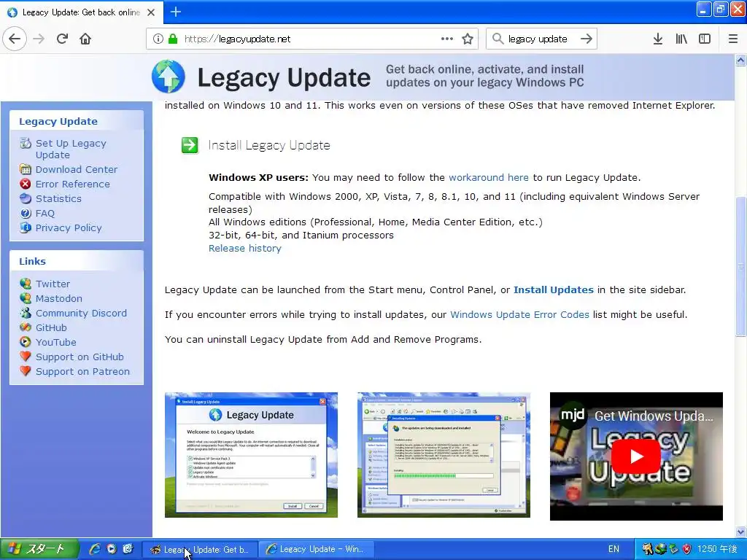Play the embedded YouTube video
The width and height of the screenshot is (747, 560).
tap(636, 456)
